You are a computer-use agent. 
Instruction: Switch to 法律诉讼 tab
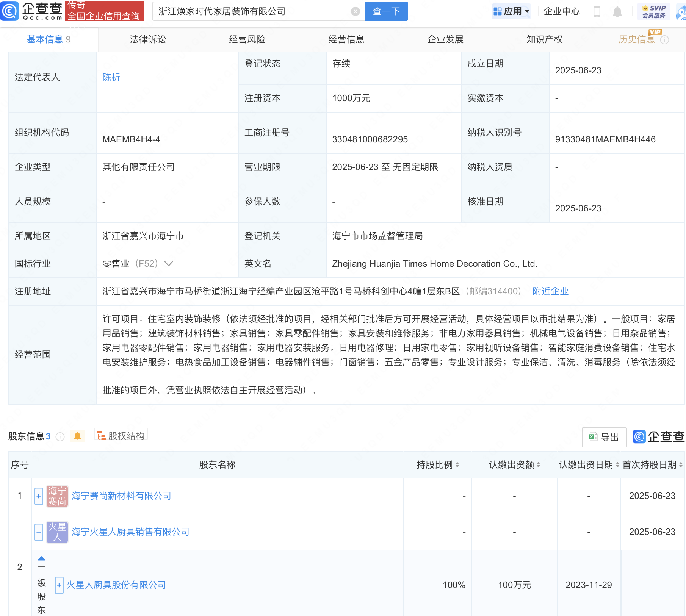pyautogui.click(x=148, y=39)
